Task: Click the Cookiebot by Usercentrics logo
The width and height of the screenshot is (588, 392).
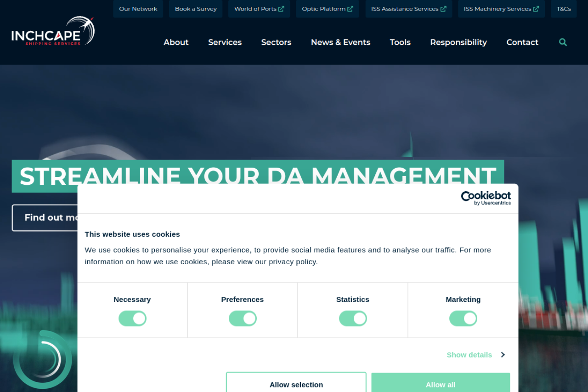Action: [486, 198]
